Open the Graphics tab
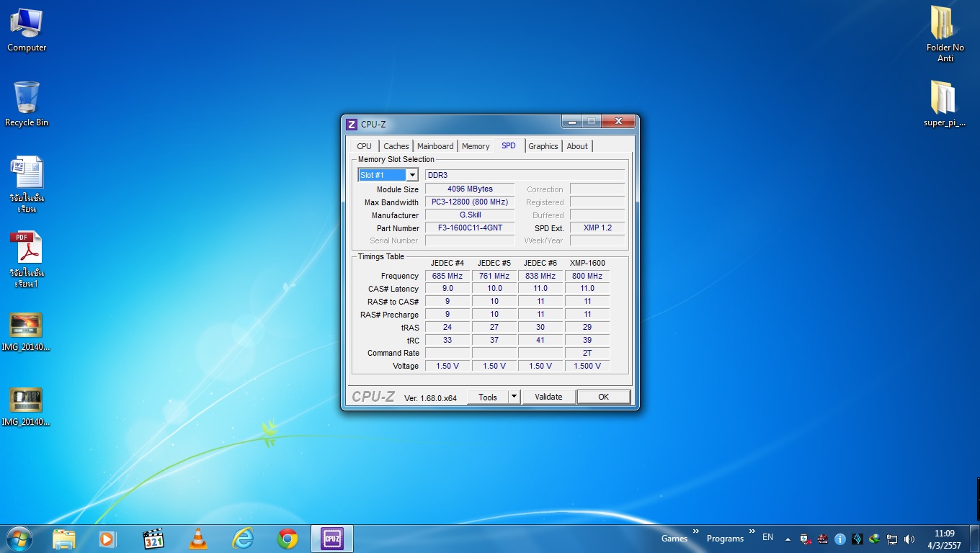This screenshot has width=980, height=553. tap(543, 146)
